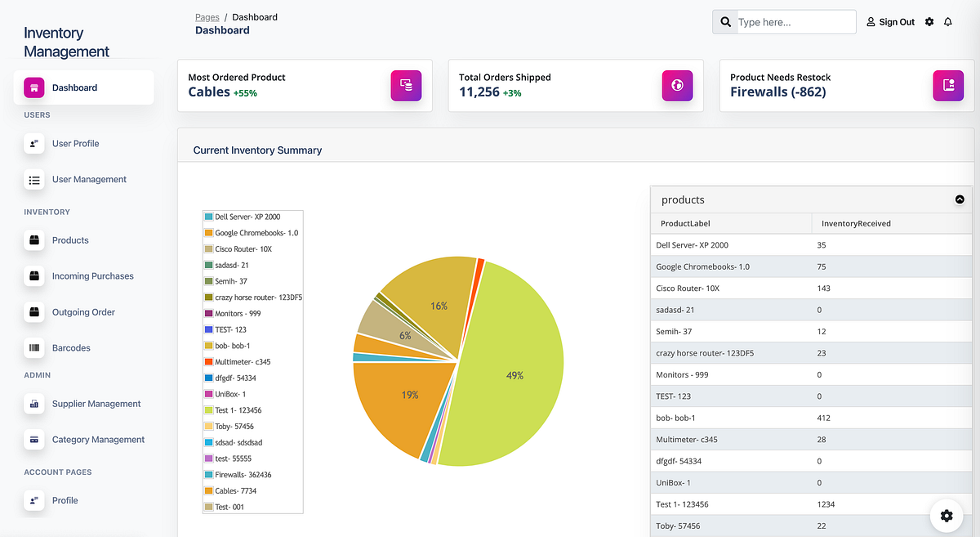Toggle the Cables- 7734 legend entry
980x537 pixels.
click(x=238, y=490)
